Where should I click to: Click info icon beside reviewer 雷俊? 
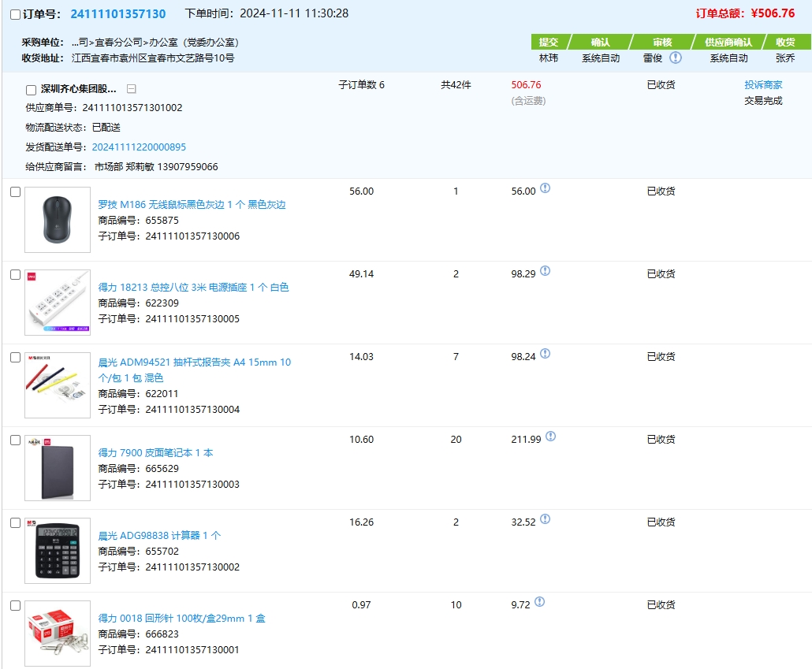click(x=676, y=58)
